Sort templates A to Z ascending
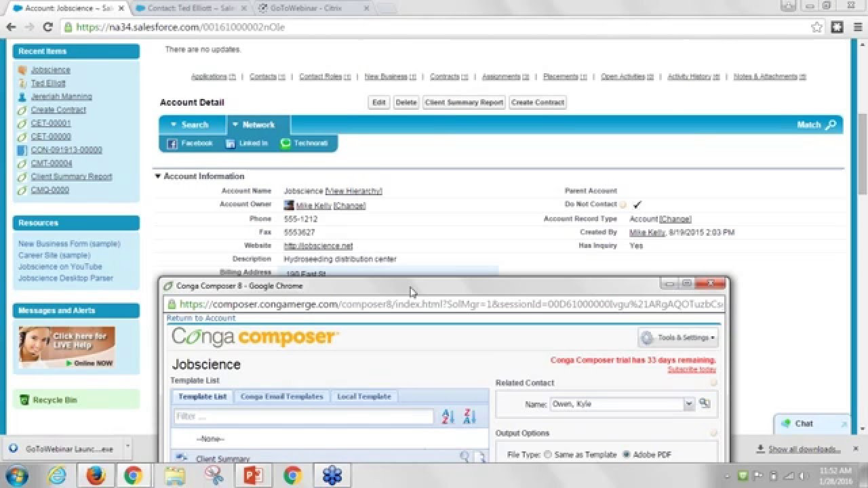 [x=448, y=415]
